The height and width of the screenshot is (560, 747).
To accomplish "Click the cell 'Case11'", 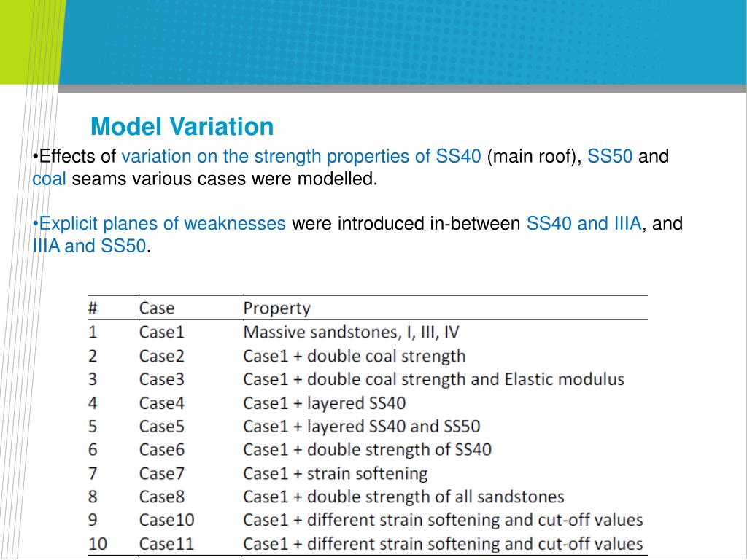I will [167, 544].
